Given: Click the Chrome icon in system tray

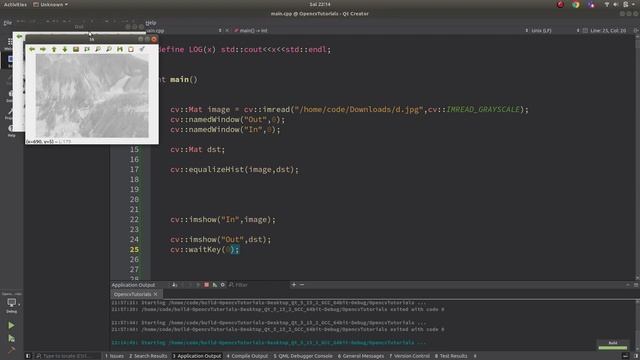Looking at the screenshot, I should pyautogui.click(x=576, y=4).
